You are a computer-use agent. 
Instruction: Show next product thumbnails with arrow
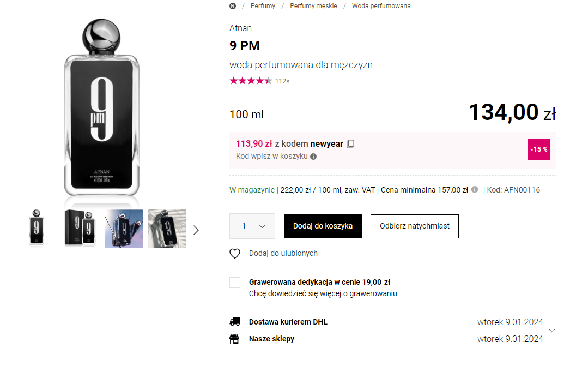pos(196,230)
